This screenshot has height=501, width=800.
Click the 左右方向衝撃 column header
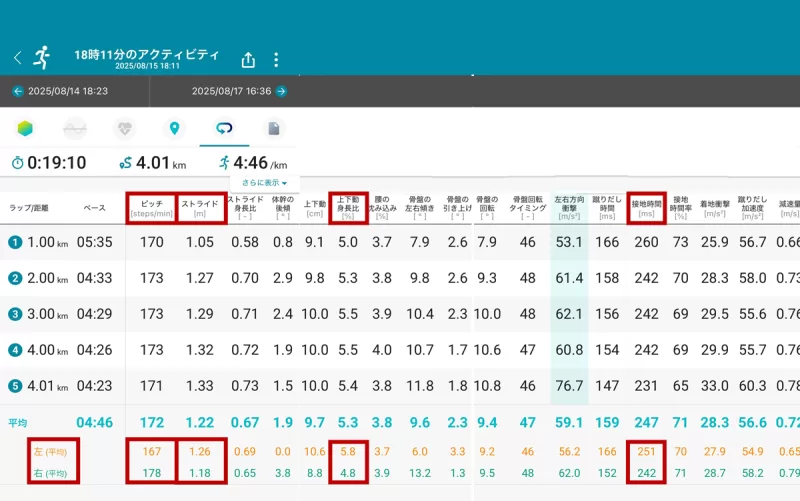click(569, 208)
